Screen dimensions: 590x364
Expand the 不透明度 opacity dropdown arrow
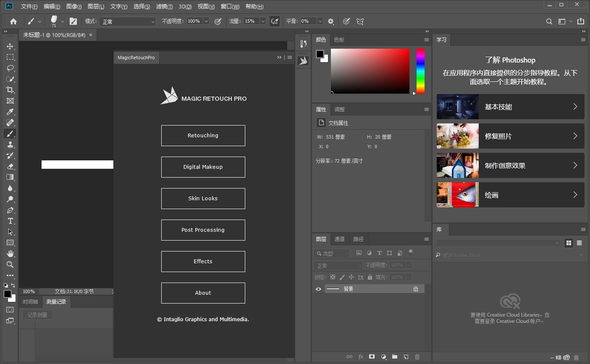tap(206, 21)
